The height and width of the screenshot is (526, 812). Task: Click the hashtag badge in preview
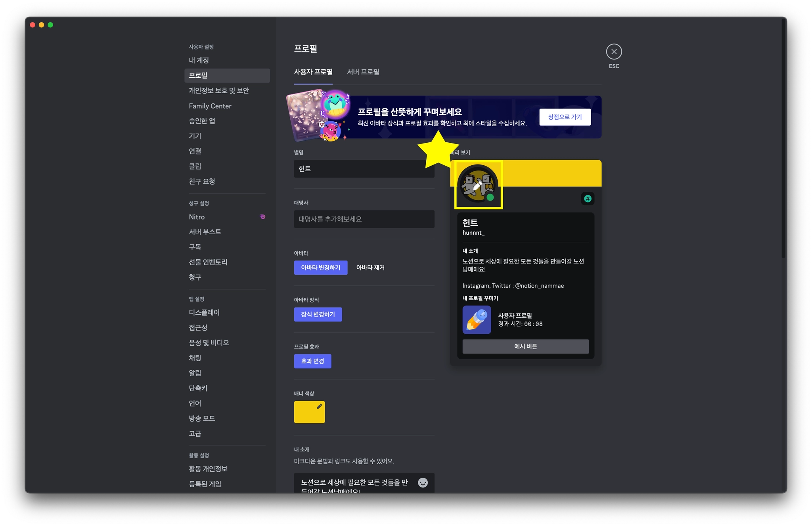(x=588, y=199)
